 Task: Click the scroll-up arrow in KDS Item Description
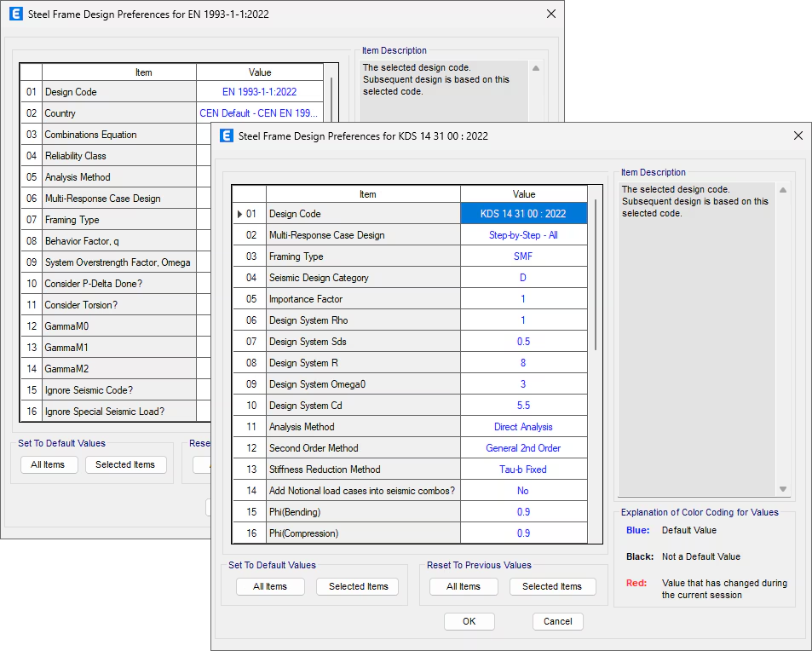[x=783, y=190]
